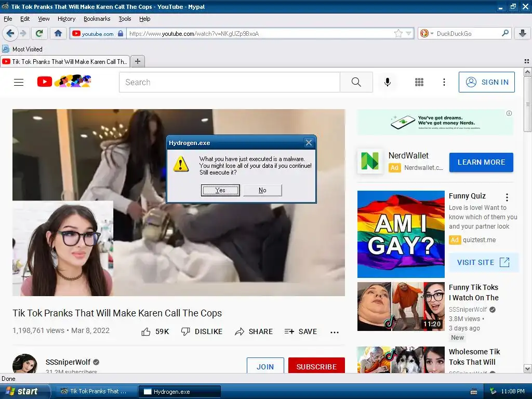The image size is (532, 399).
Task: Click the SAVE to playlist button
Action: tap(301, 331)
